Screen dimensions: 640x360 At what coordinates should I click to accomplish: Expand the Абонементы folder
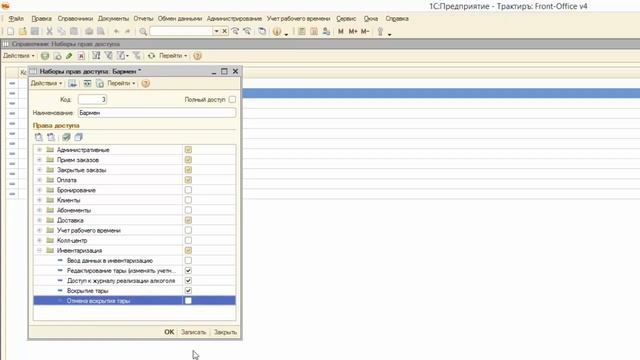pyautogui.click(x=40, y=210)
